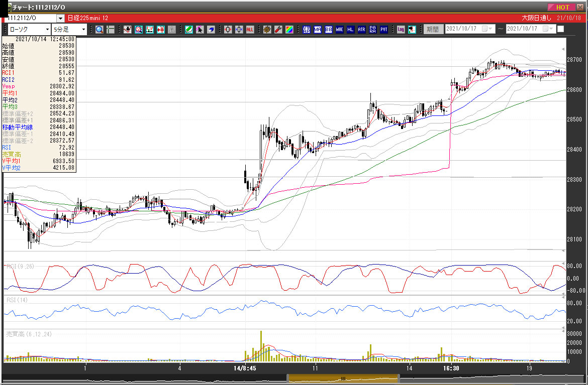This screenshot has height=385, width=588.
Task: Click the magnifying glass zoom tool
Action: pyautogui.click(x=100, y=29)
